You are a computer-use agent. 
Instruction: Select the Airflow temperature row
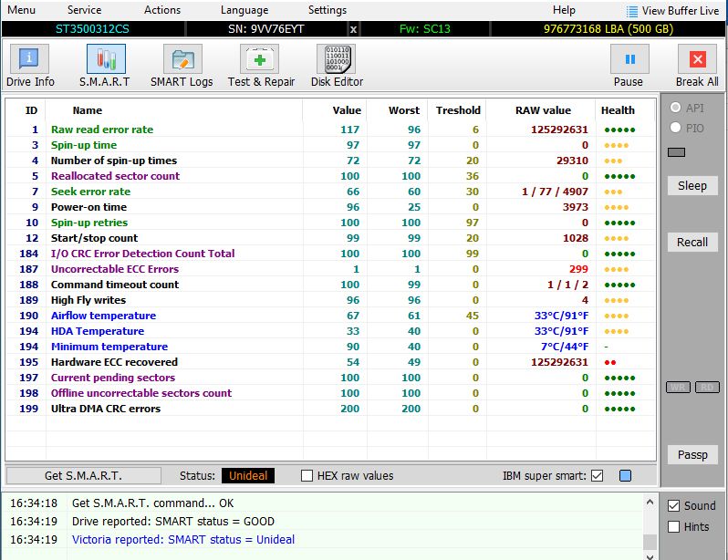[x=330, y=316]
